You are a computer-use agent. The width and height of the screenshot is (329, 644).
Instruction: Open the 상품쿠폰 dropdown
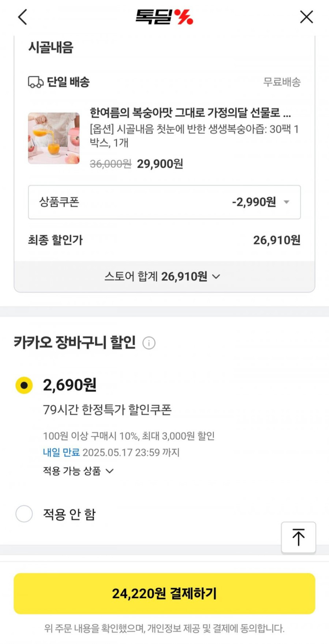[x=164, y=202]
